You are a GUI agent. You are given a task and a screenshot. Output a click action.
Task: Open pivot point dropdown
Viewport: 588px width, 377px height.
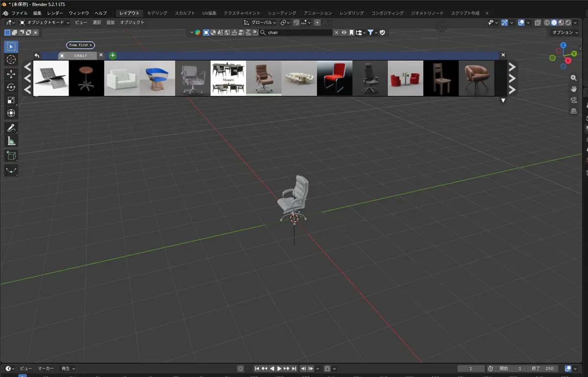(284, 23)
